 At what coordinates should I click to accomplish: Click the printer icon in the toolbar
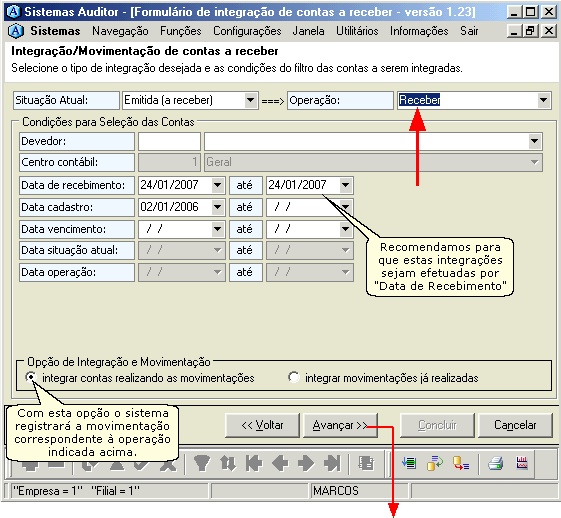point(496,464)
